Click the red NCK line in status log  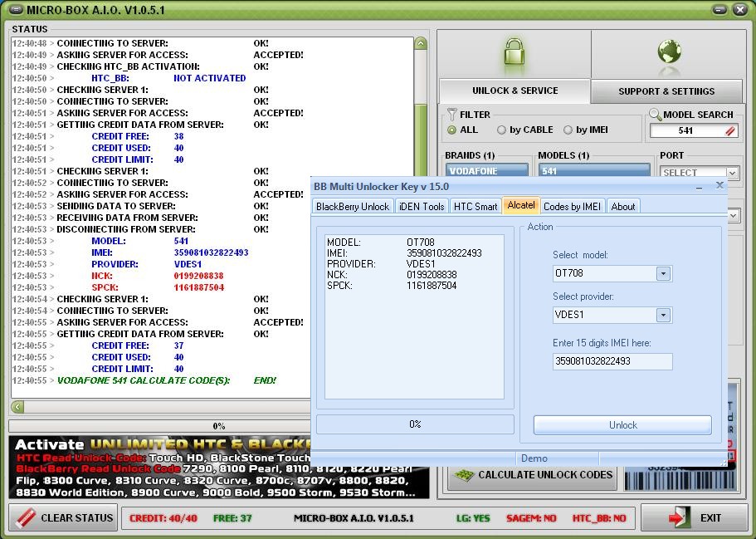(x=157, y=276)
